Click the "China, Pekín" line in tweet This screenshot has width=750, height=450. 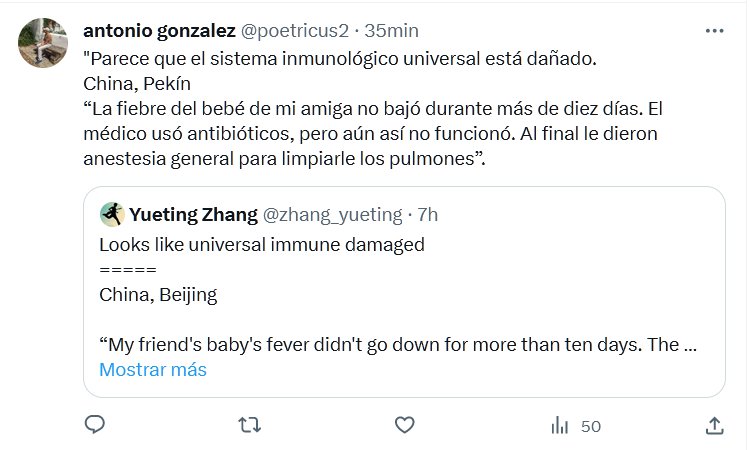[x=136, y=82]
